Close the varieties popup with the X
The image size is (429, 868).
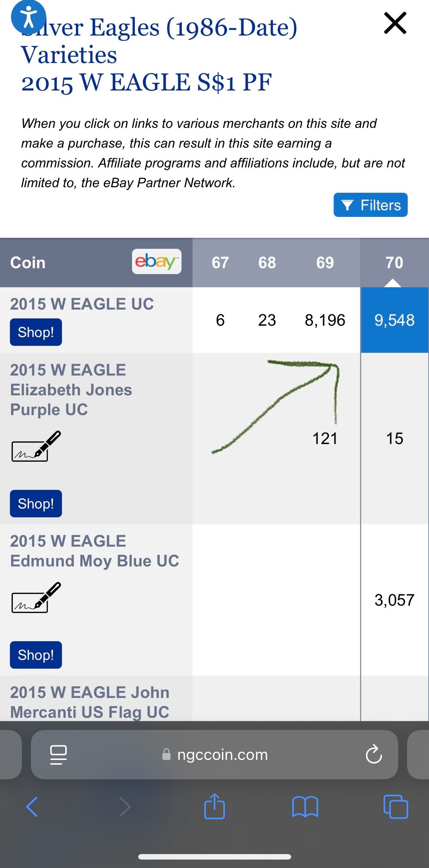395,23
